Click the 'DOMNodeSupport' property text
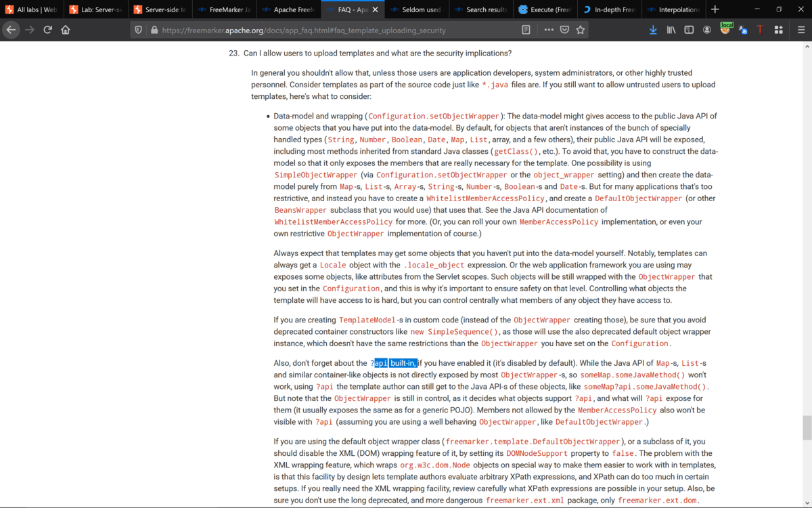The image size is (812, 508). (538, 453)
